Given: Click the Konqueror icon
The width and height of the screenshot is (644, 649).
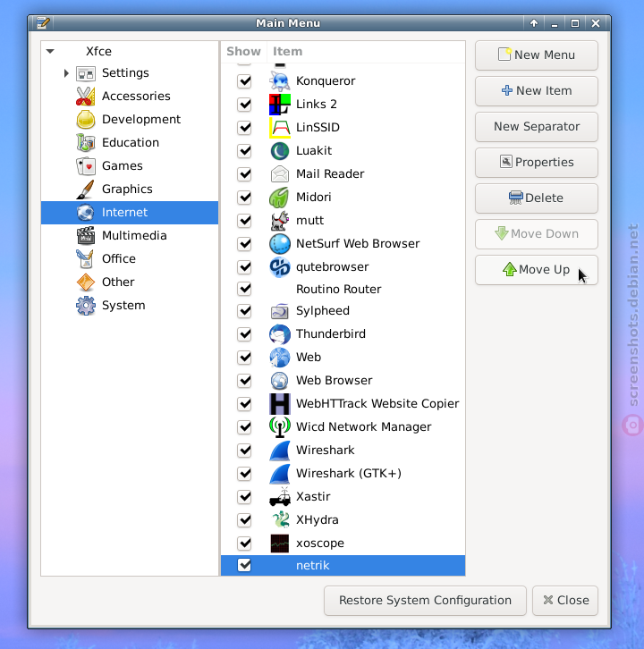Looking at the screenshot, I should (280, 80).
